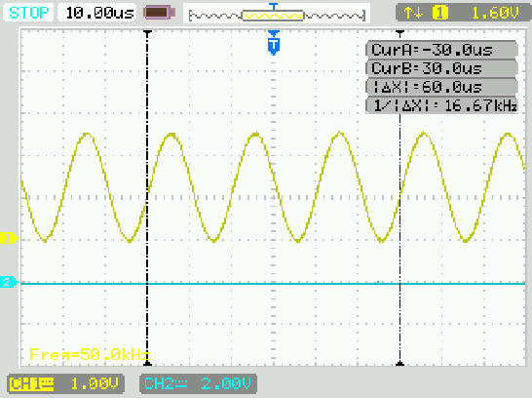Click the battery status icon

pyautogui.click(x=160, y=13)
